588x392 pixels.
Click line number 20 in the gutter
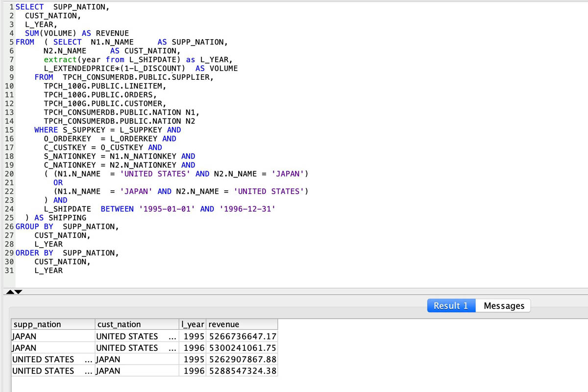click(9, 174)
